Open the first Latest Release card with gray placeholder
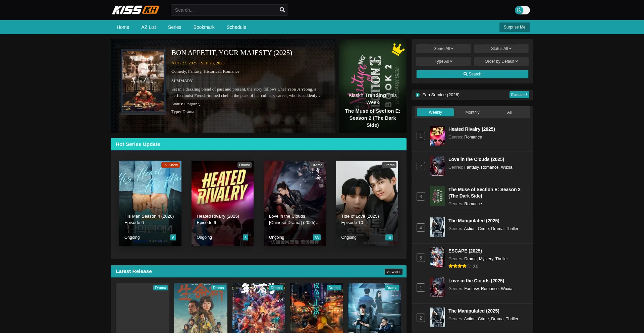644x333 pixels. click(143, 308)
